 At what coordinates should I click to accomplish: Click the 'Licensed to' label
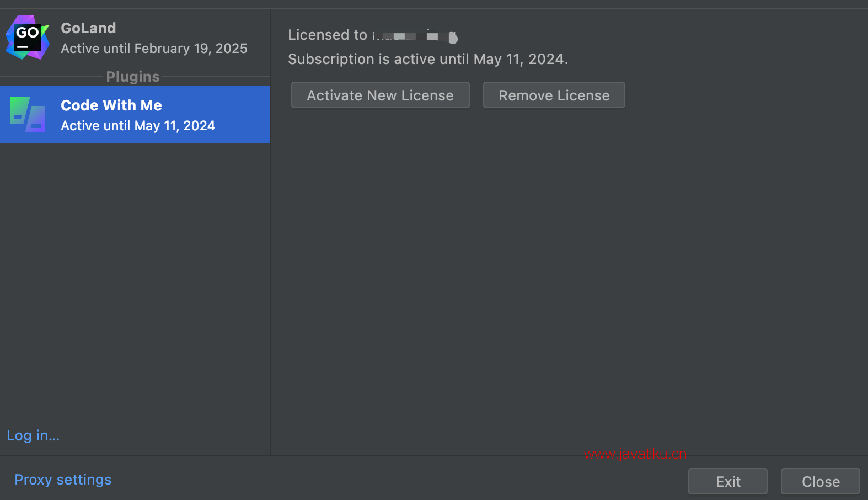[x=328, y=35]
